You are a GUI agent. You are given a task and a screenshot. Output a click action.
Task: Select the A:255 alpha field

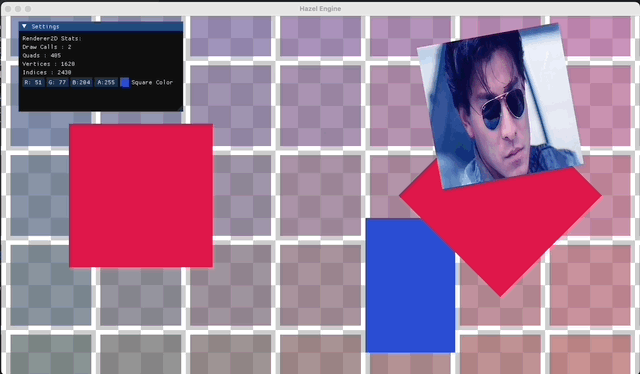pos(106,82)
